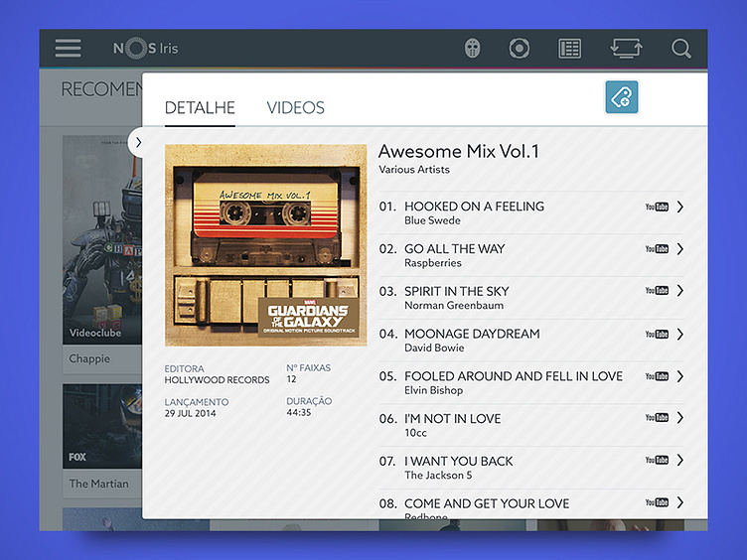Open the TV guide grid icon

[x=569, y=48]
